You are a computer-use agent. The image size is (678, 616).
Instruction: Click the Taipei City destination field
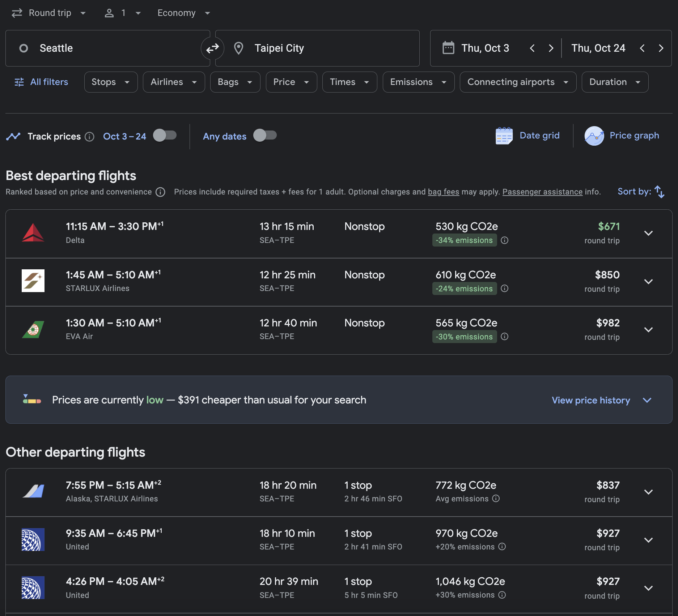coord(317,48)
